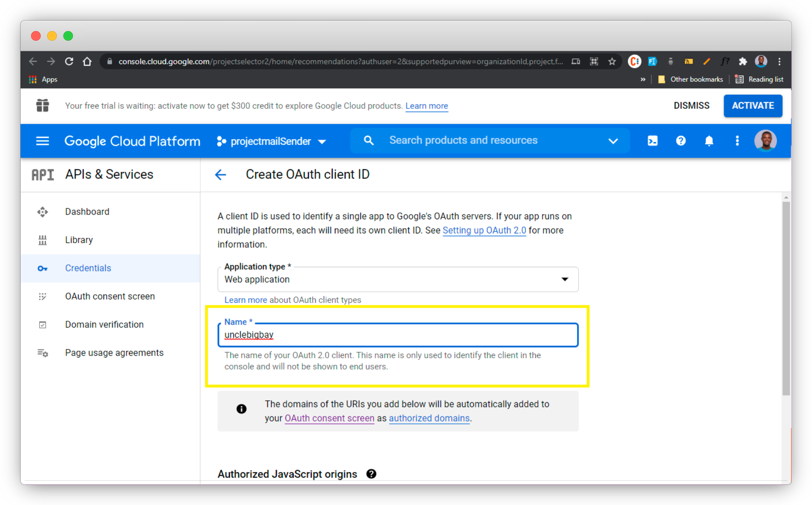Open the Reading list
812x505 pixels.
click(759, 79)
